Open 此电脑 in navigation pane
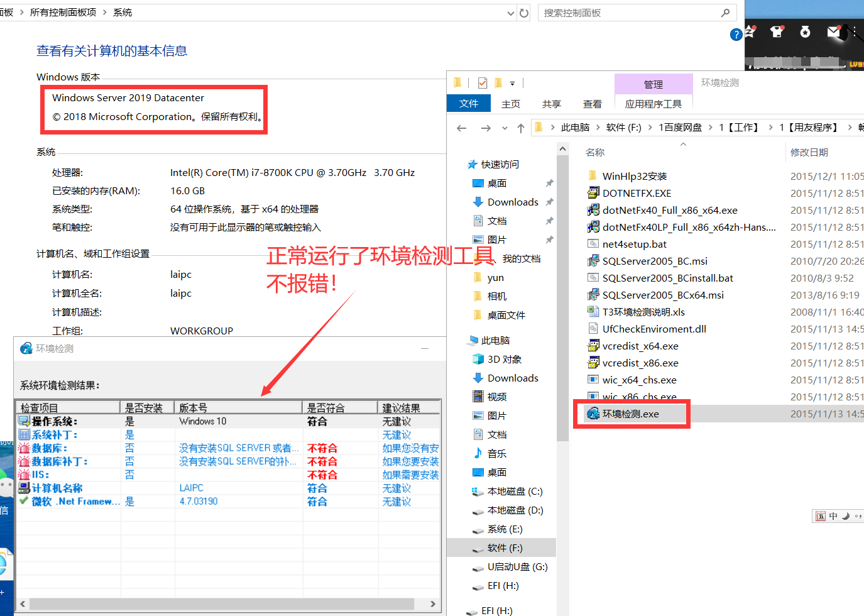The image size is (864, 616). pos(495,340)
